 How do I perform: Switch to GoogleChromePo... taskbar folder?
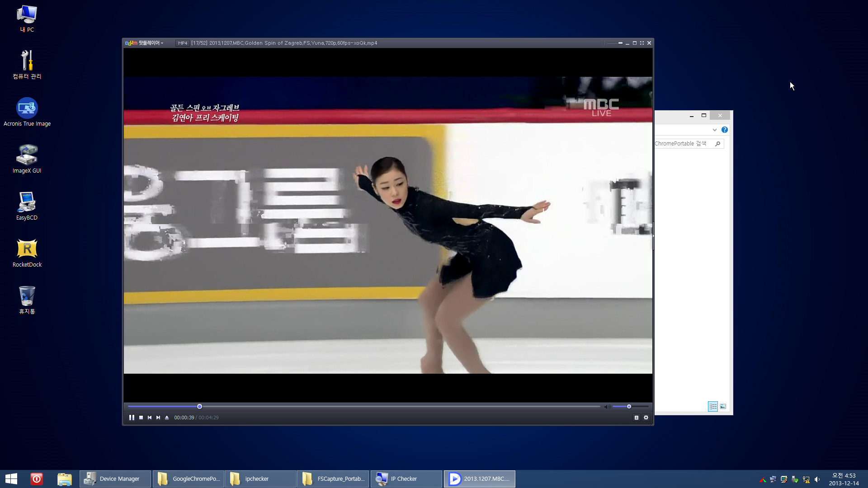pos(188,479)
